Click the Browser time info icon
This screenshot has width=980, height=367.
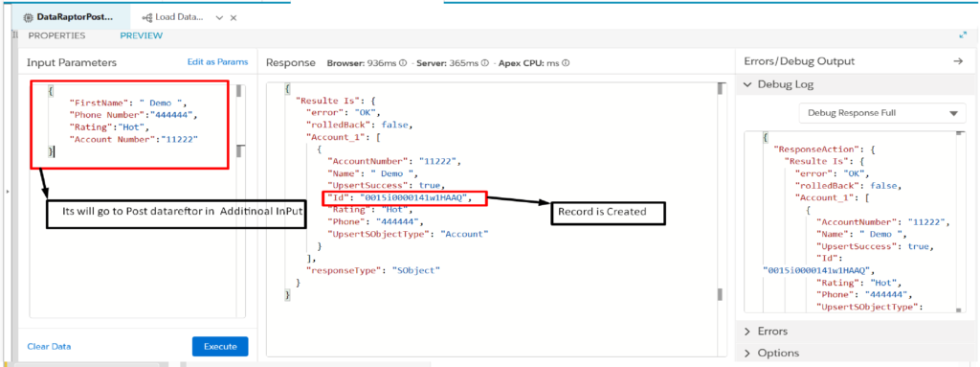tap(403, 62)
